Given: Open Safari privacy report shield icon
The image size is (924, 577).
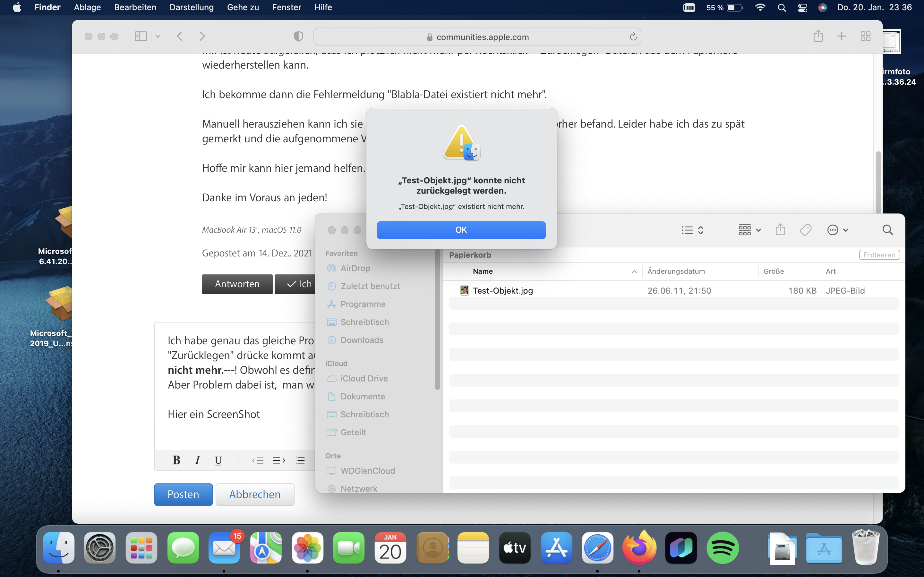Looking at the screenshot, I should coord(298,37).
